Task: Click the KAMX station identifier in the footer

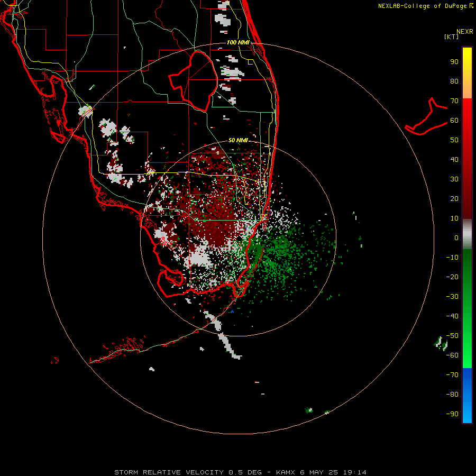Action: pos(286,472)
